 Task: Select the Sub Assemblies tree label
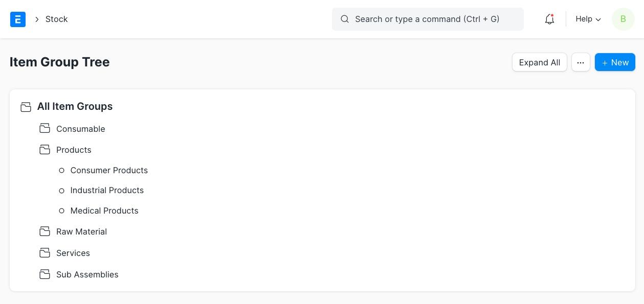click(87, 274)
